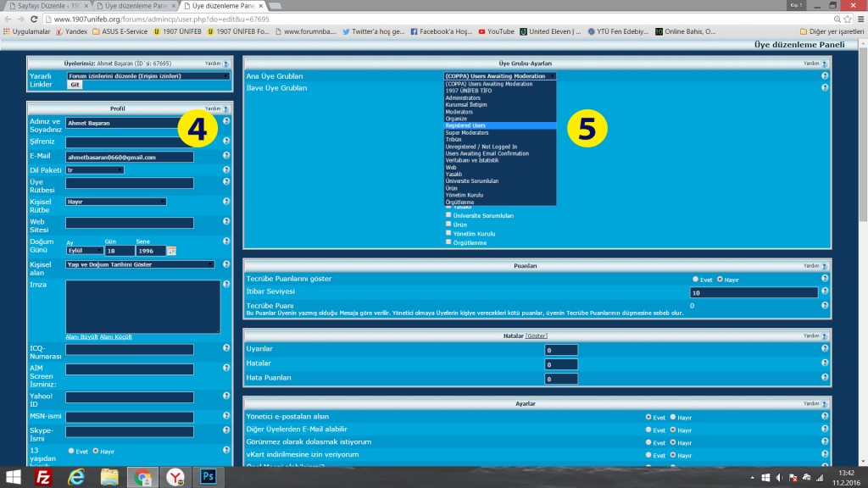Click the help icon beside E-Mail field

226,157
